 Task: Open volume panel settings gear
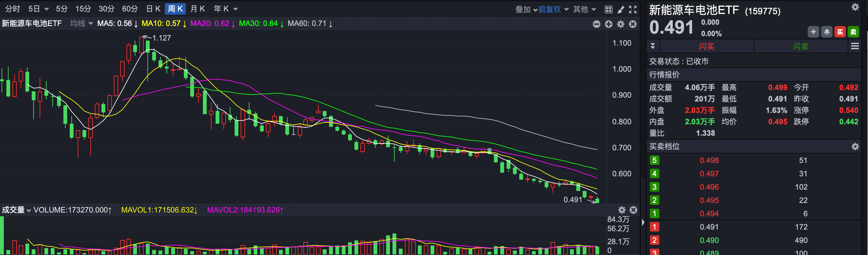(x=622, y=210)
